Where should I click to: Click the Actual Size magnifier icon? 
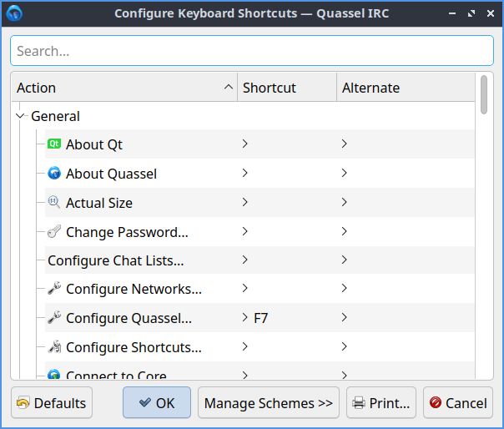coord(54,203)
